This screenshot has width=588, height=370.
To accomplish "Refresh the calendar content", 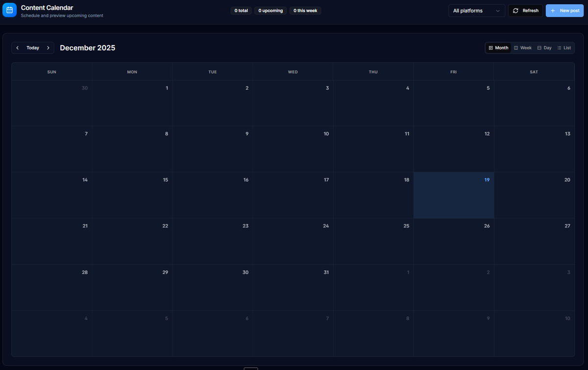I will [x=525, y=11].
